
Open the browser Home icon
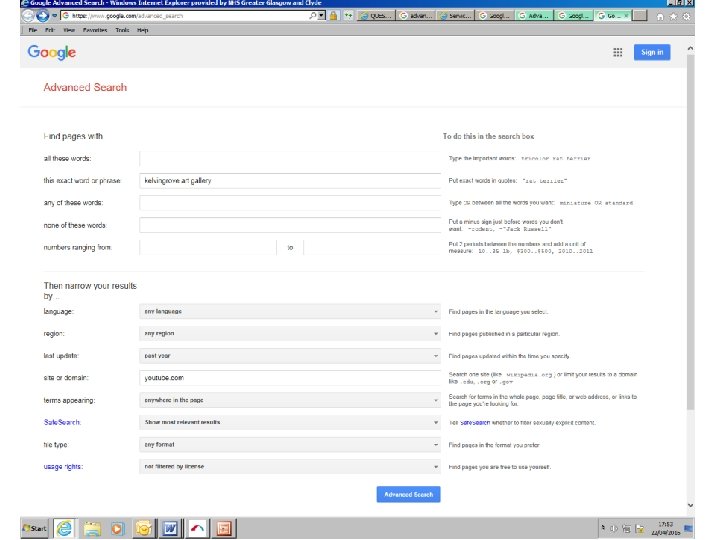coord(660,17)
